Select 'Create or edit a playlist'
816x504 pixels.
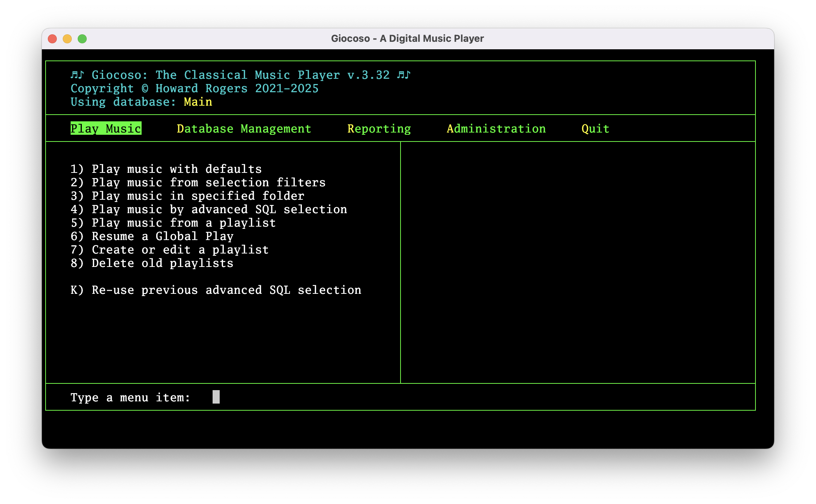click(x=169, y=249)
